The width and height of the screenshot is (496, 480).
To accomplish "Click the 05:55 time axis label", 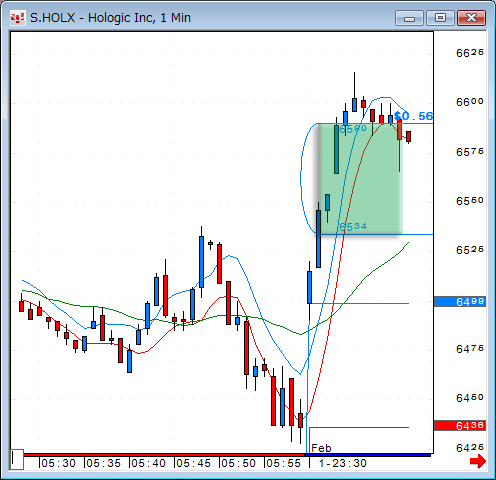I will tap(283, 463).
